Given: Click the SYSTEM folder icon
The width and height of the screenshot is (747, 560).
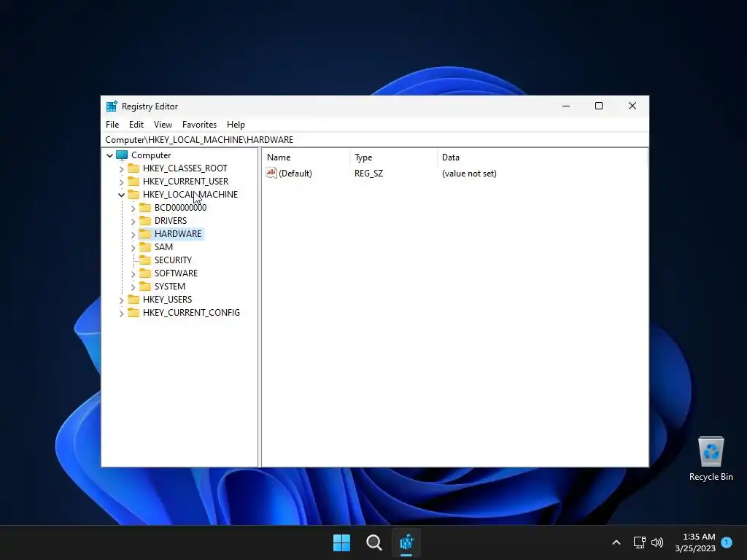Looking at the screenshot, I should tap(145, 286).
